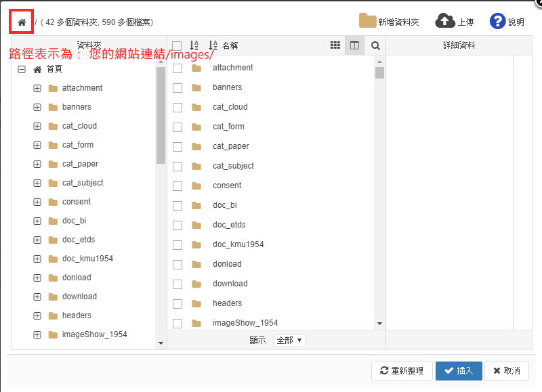Click the folder tree scrollbar thumb
The width and height of the screenshot is (542, 392).
click(161, 115)
